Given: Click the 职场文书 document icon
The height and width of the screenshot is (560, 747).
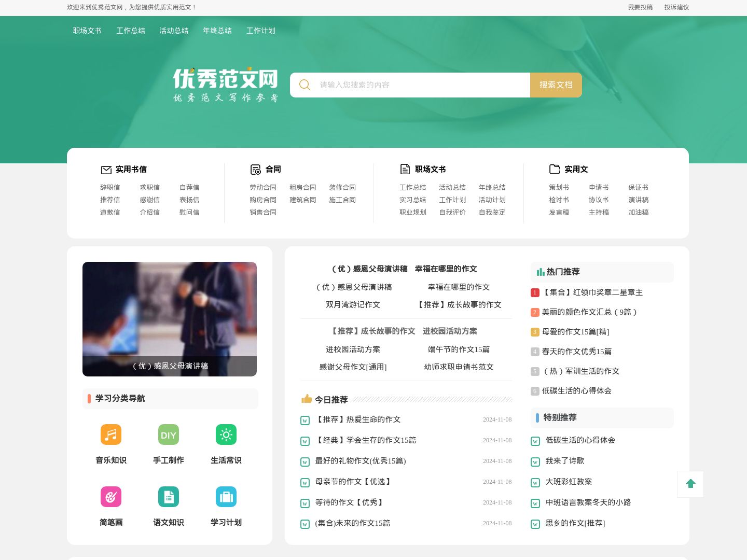Looking at the screenshot, I should coord(405,169).
